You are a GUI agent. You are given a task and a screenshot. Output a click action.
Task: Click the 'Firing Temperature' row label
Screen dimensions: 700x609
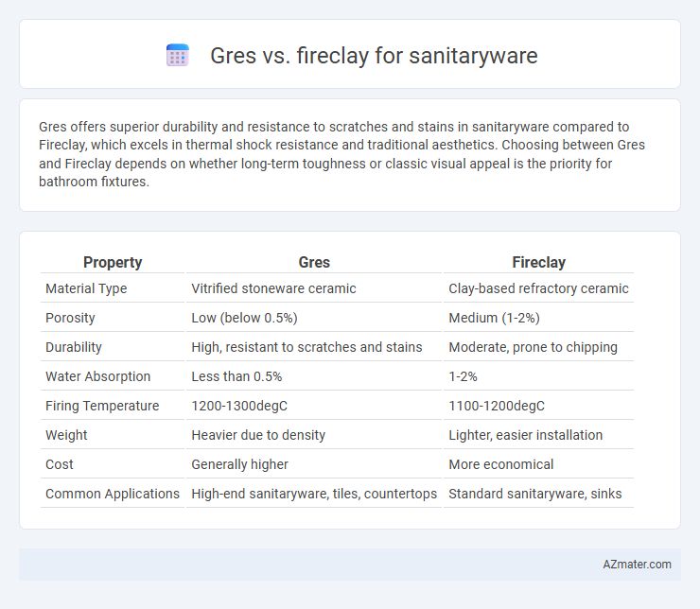pyautogui.click(x=102, y=406)
